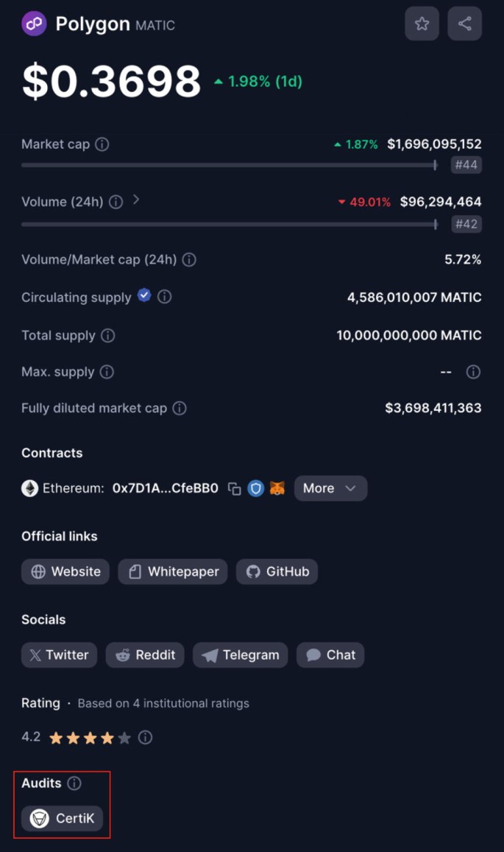The image size is (504, 852).
Task: View the CertiK audit report
Action: (63, 818)
